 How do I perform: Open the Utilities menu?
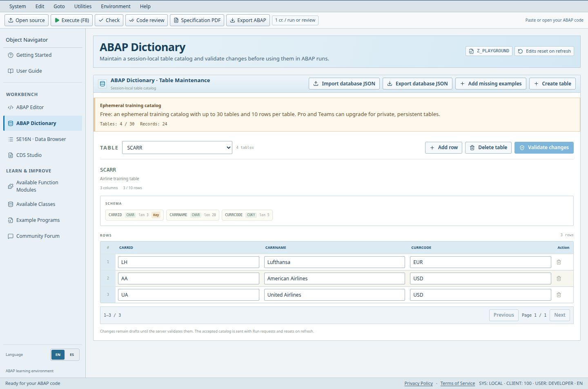click(x=83, y=6)
